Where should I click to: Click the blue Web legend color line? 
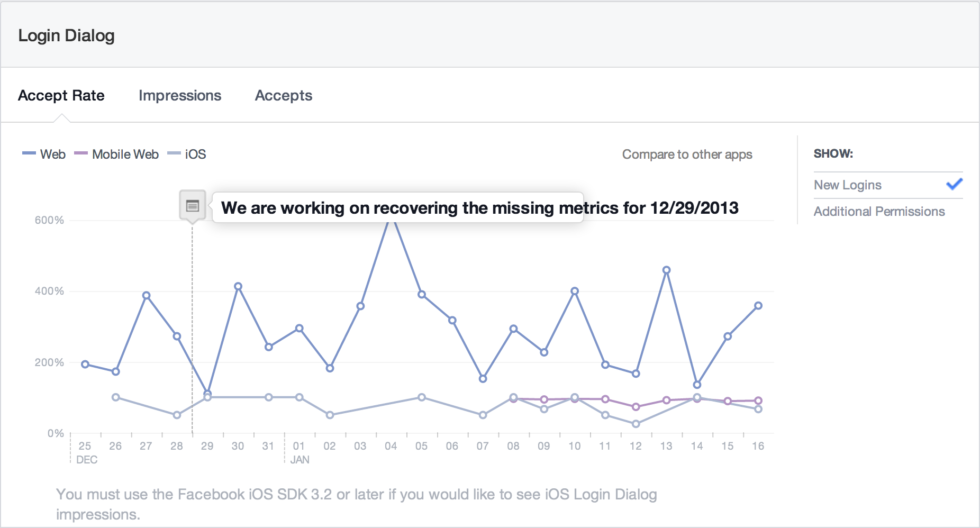tap(29, 154)
